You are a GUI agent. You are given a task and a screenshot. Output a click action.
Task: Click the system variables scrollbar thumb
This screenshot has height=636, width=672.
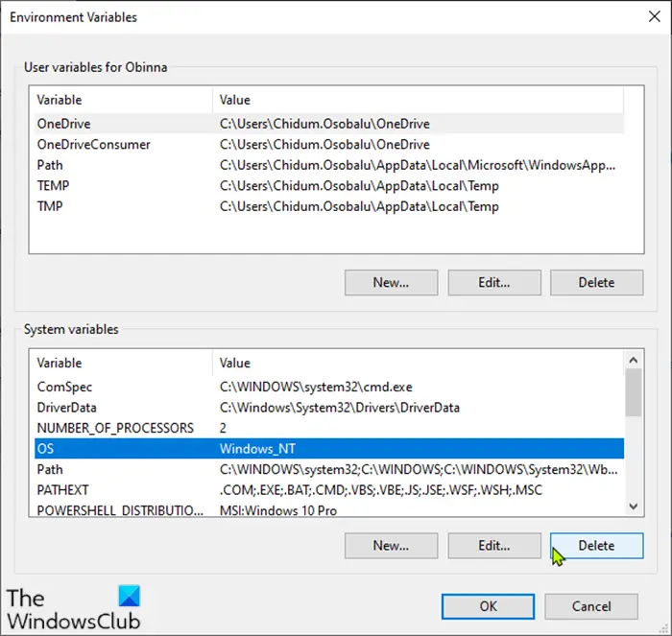(x=634, y=392)
